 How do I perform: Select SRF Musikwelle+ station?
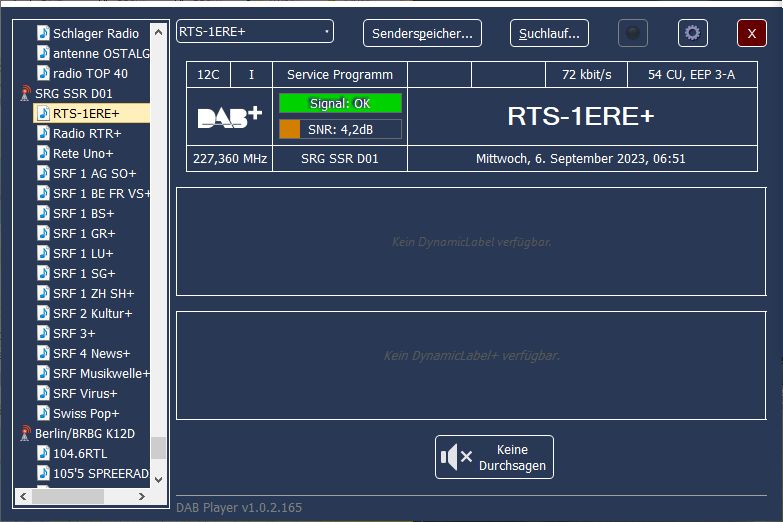click(x=101, y=373)
